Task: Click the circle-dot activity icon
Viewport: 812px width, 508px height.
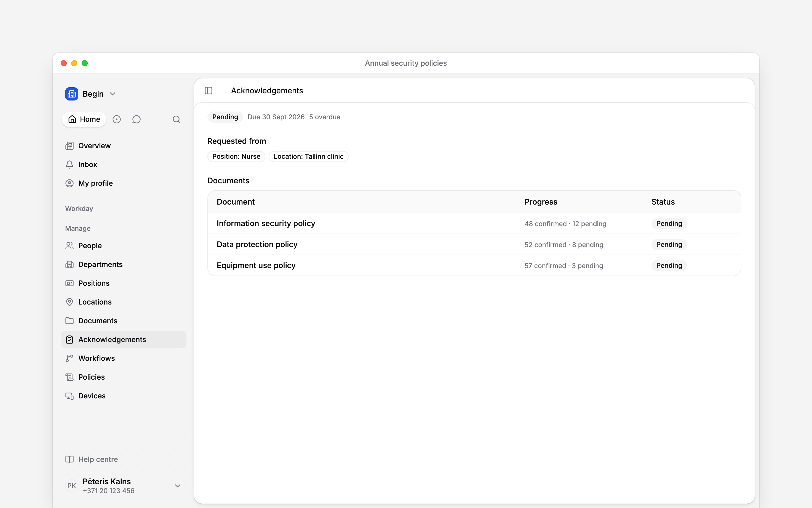Action: coord(116,119)
